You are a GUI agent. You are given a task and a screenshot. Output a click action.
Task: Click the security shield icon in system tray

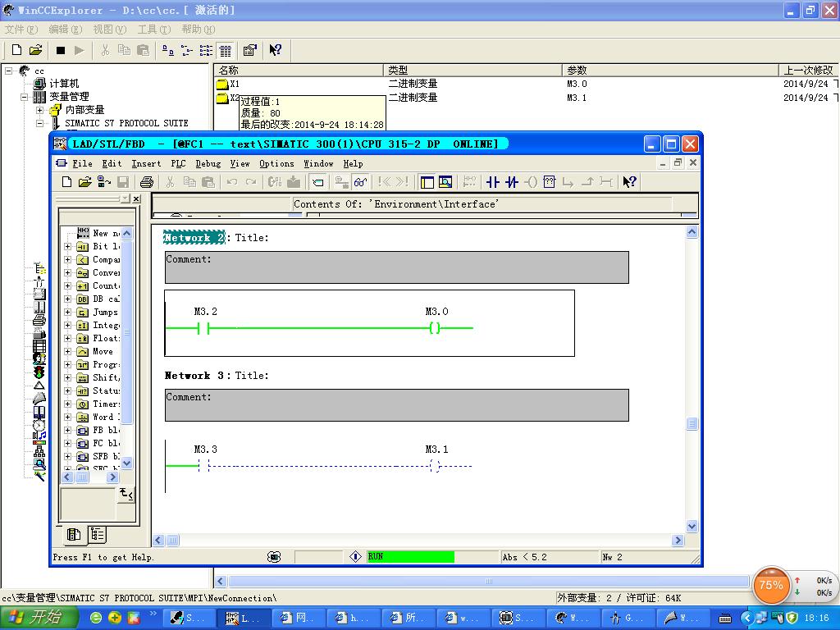point(792,619)
